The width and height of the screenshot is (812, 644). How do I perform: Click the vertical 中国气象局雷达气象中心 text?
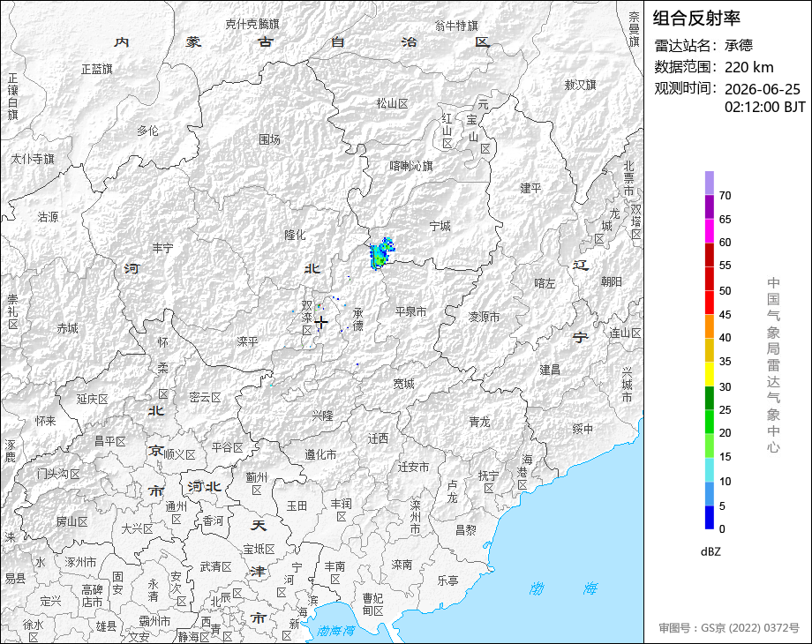(773, 365)
